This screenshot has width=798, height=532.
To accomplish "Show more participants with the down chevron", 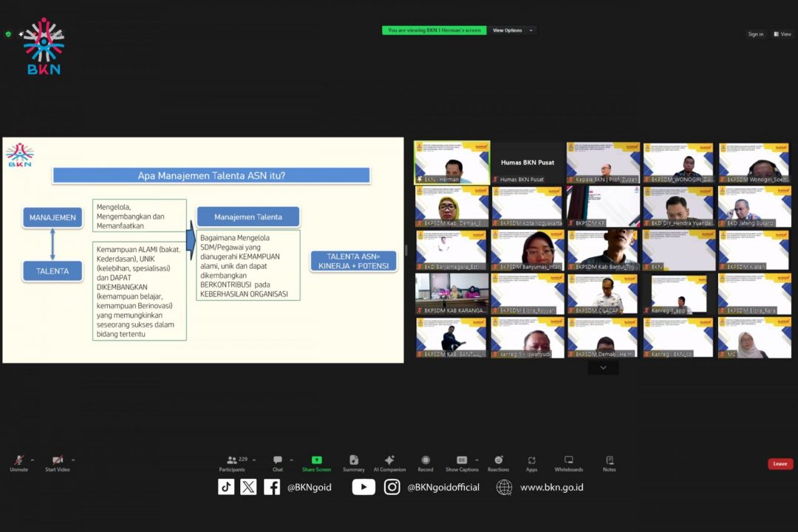I will tap(603, 367).
